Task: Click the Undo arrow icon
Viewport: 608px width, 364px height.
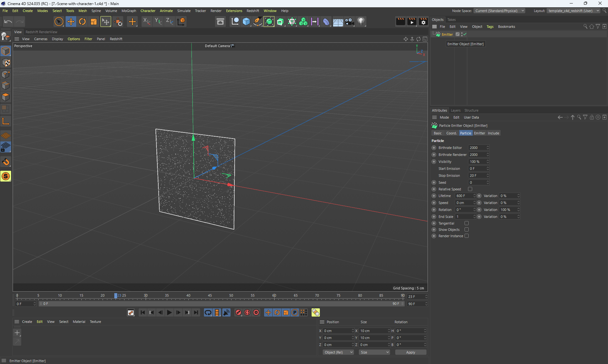Action: (8, 22)
